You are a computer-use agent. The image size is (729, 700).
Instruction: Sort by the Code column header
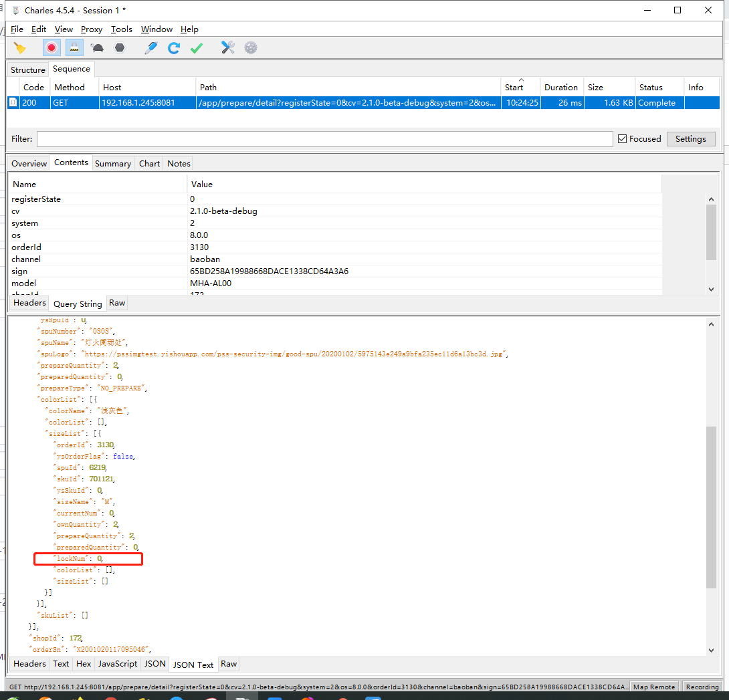(x=34, y=88)
